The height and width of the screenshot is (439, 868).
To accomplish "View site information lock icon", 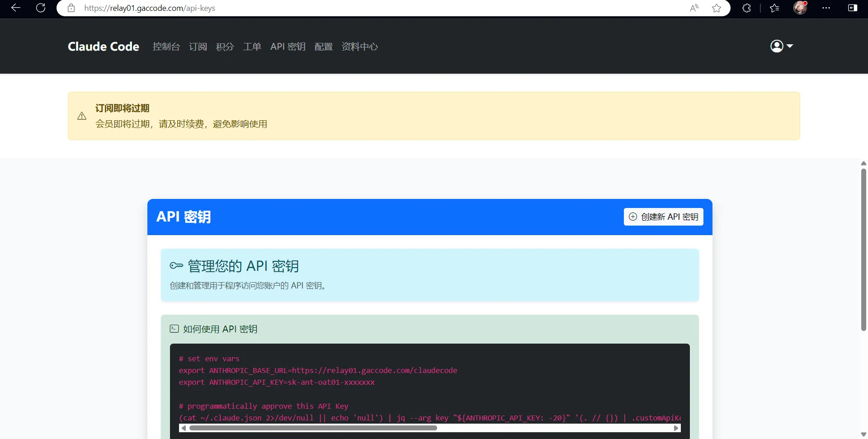I will (x=71, y=8).
